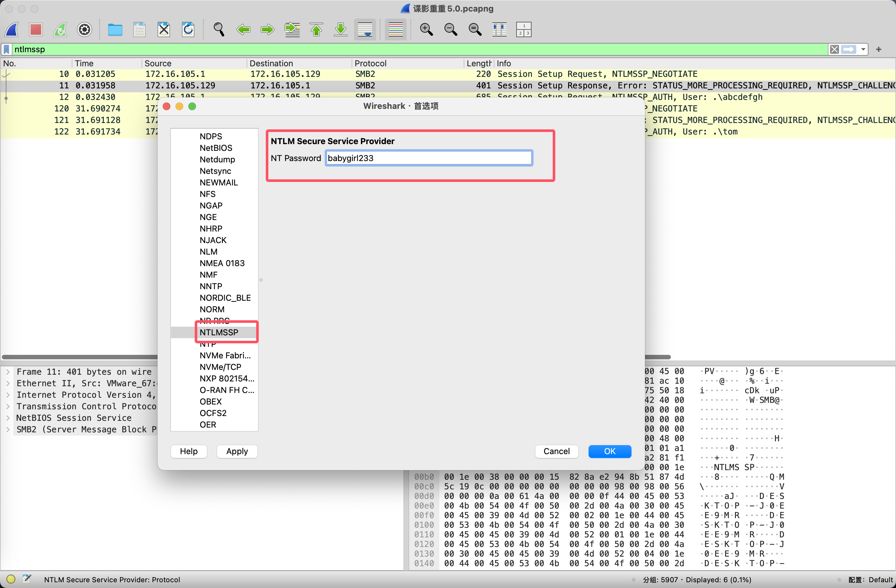Image resolution: width=896 pixels, height=588 pixels.
Task: Sort packet list by Protocol column
Action: pyautogui.click(x=408, y=63)
